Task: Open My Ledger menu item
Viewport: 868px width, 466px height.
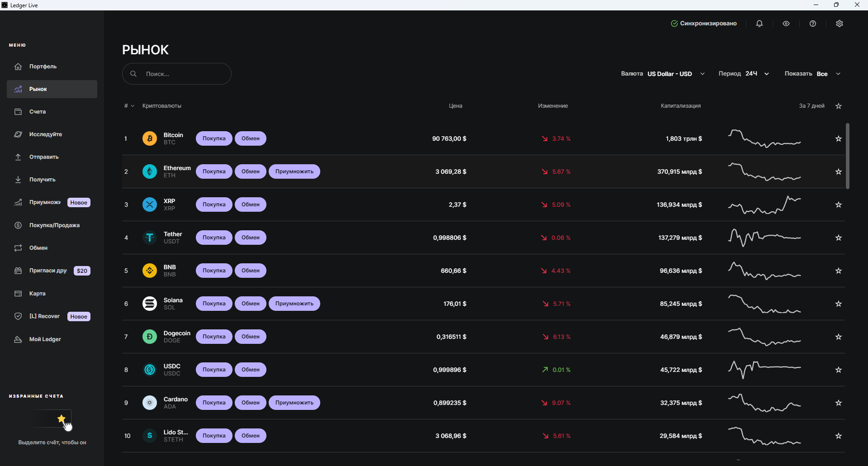Action: (x=52, y=339)
